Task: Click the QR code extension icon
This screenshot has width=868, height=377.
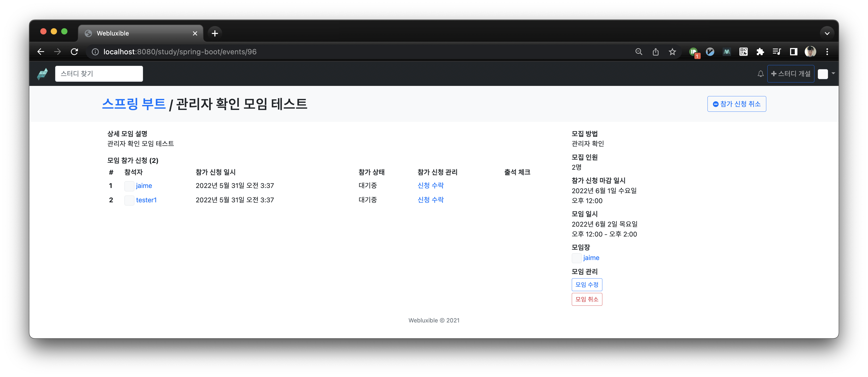Action: (x=743, y=51)
